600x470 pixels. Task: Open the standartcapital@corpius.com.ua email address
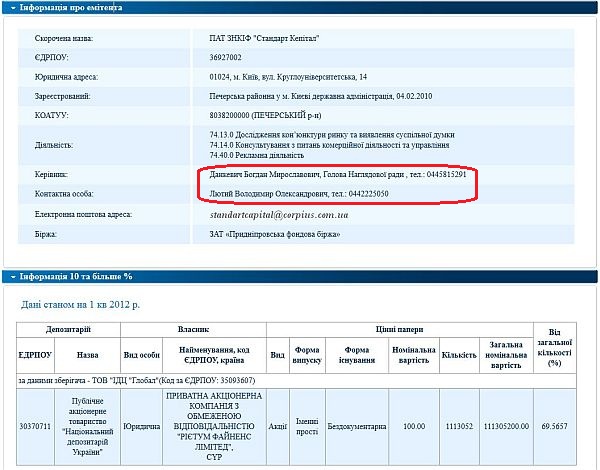[x=279, y=214]
